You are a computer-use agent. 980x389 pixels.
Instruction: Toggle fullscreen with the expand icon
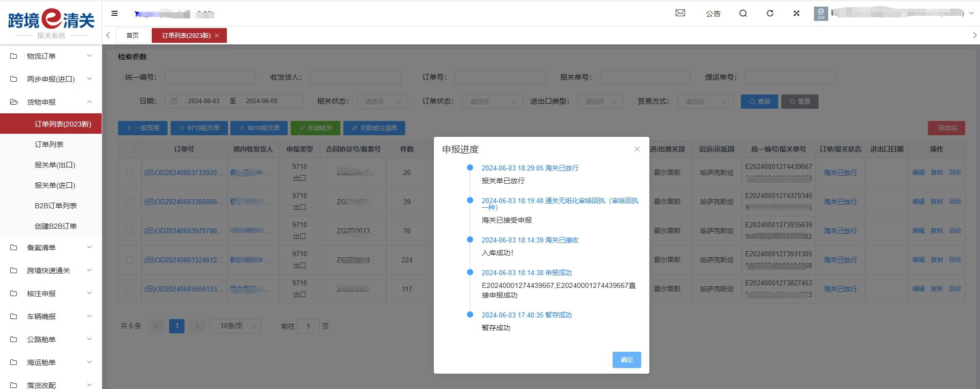(x=796, y=13)
